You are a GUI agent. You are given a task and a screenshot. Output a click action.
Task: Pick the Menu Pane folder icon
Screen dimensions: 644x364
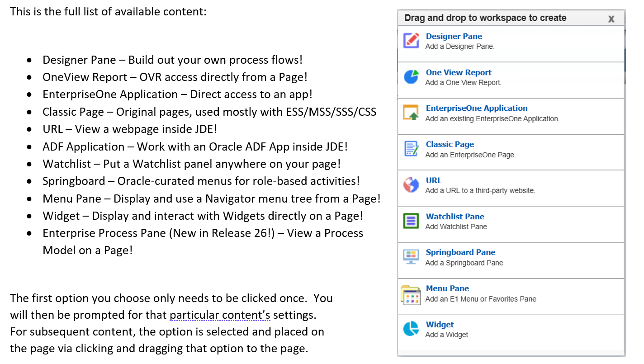click(411, 295)
